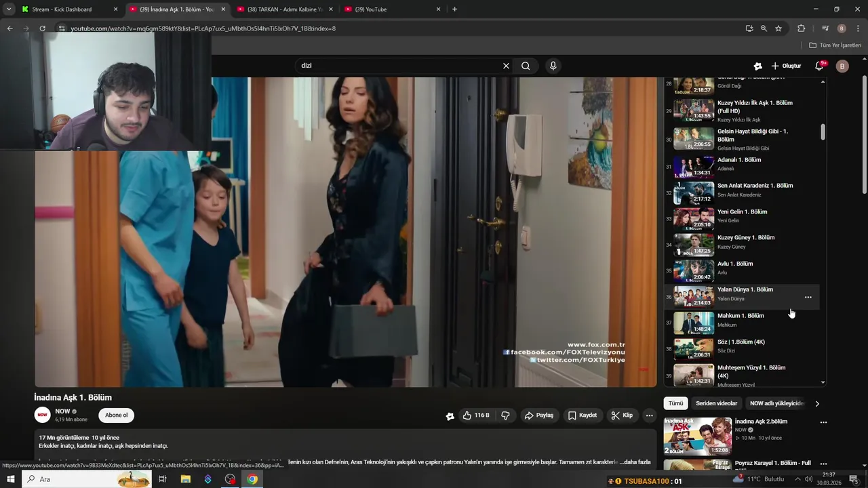Save the video with Kaydet
Screen dimensions: 868x488
tap(583, 415)
